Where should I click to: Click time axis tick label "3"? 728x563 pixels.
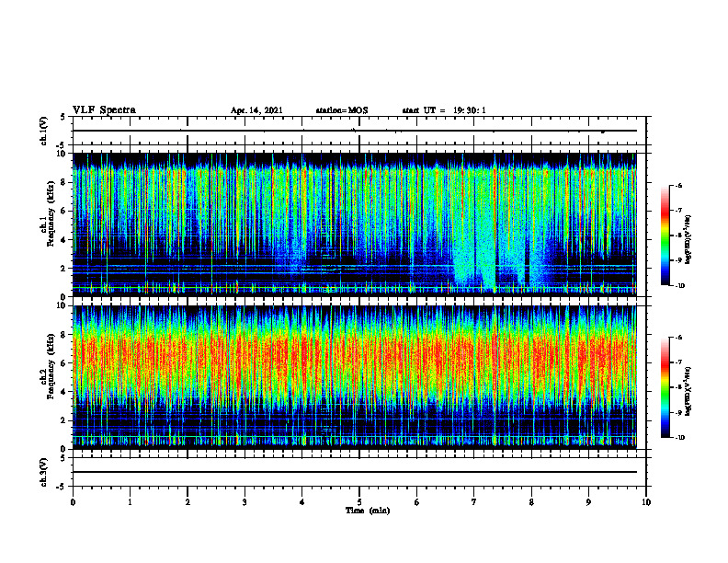tap(245, 502)
